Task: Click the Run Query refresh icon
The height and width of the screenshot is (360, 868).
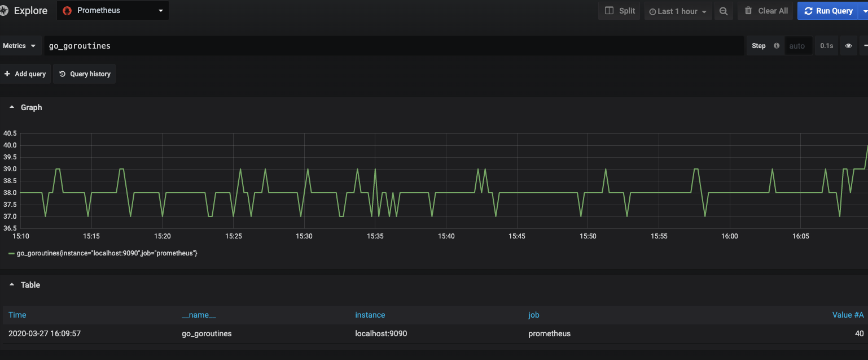Action: 808,11
